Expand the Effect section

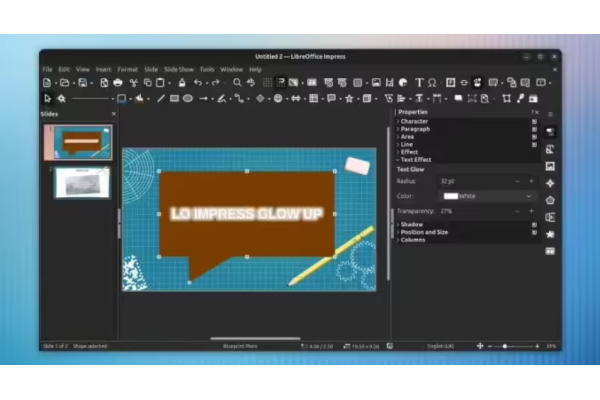tap(408, 152)
